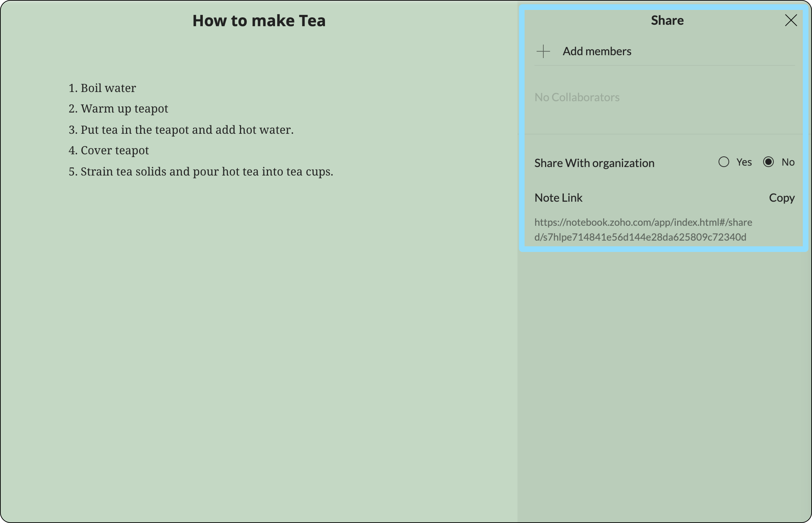Click empty note area below the list
Image resolution: width=812 pixels, height=523 pixels.
coord(258,323)
